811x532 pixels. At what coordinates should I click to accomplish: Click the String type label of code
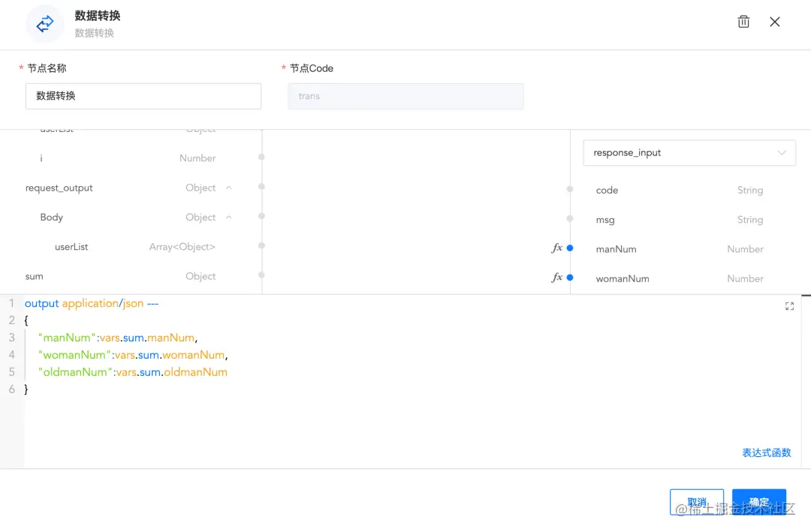pyautogui.click(x=750, y=191)
